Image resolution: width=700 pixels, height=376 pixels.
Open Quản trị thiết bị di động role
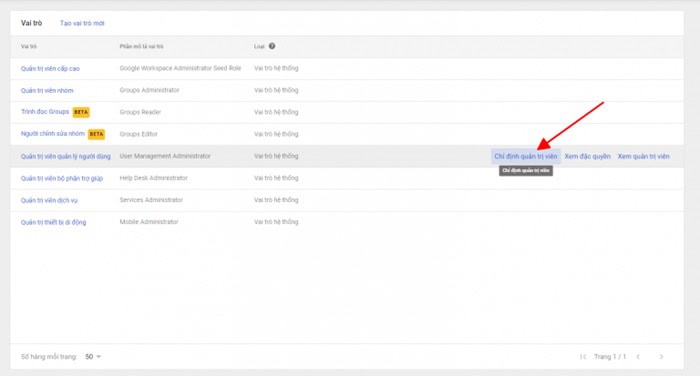[53, 222]
